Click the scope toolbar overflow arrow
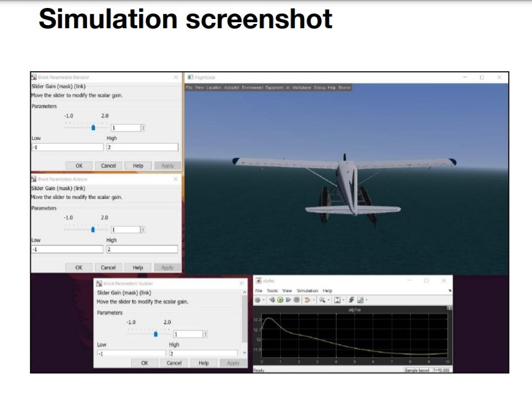Image resolution: width=532 pixels, height=397 pixels. pyautogui.click(x=450, y=291)
